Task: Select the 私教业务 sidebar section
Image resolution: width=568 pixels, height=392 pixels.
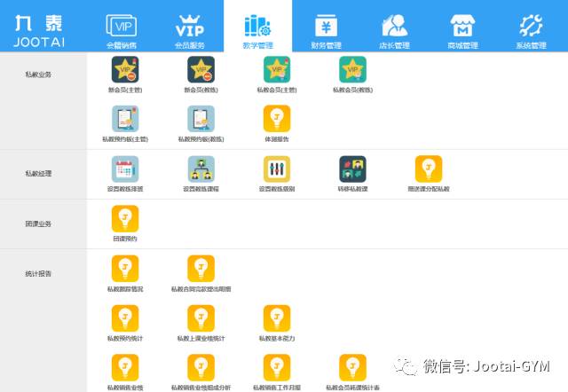Action: (x=38, y=74)
